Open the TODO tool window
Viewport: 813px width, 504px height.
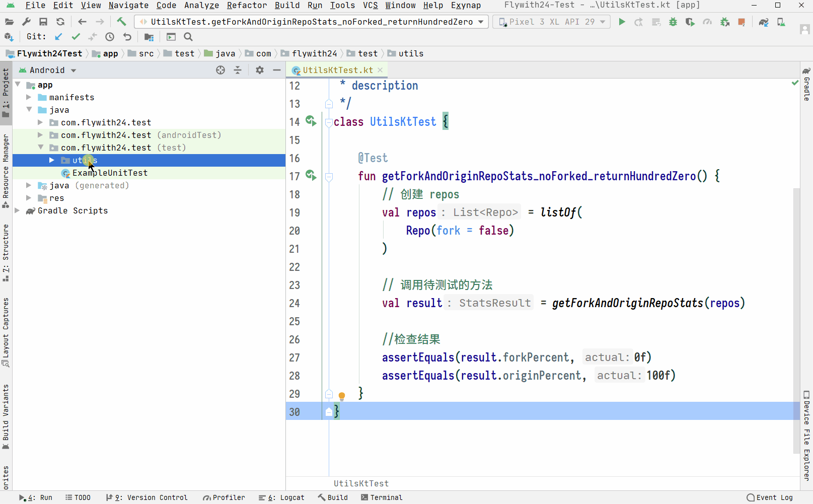(x=78, y=497)
